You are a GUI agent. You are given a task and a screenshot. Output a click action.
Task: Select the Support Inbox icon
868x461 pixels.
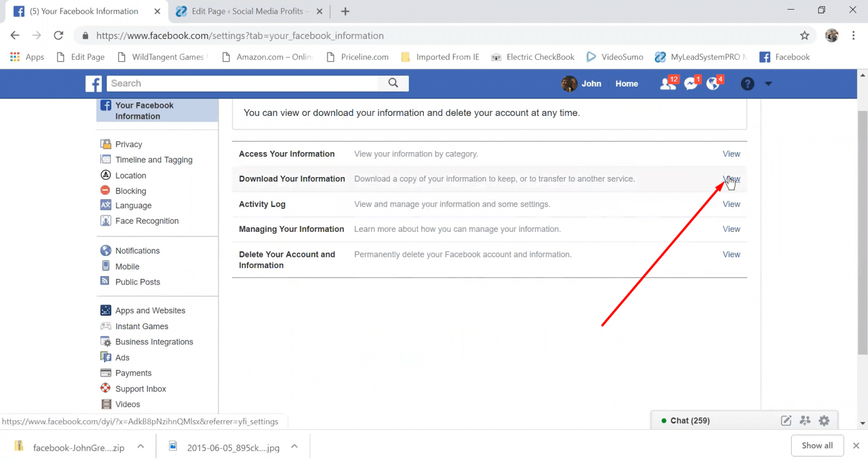click(x=106, y=388)
